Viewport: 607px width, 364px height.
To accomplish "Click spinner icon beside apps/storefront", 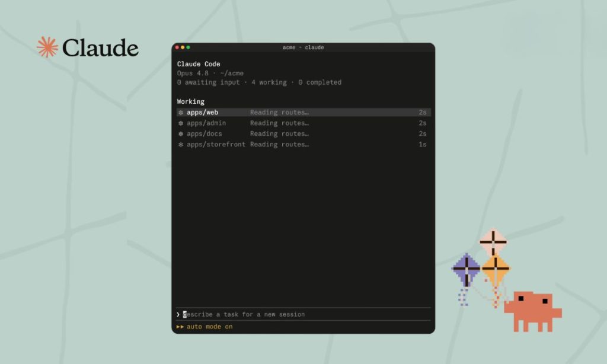I will pos(181,145).
